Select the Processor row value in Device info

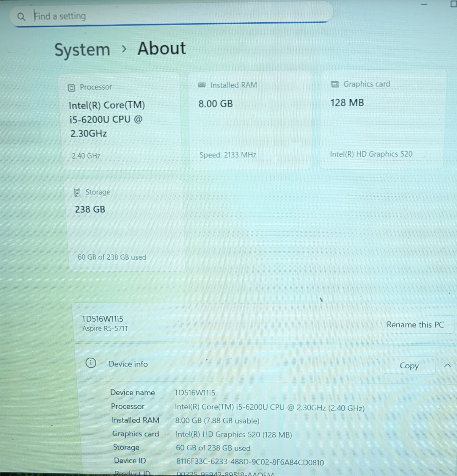pyautogui.click(x=270, y=408)
